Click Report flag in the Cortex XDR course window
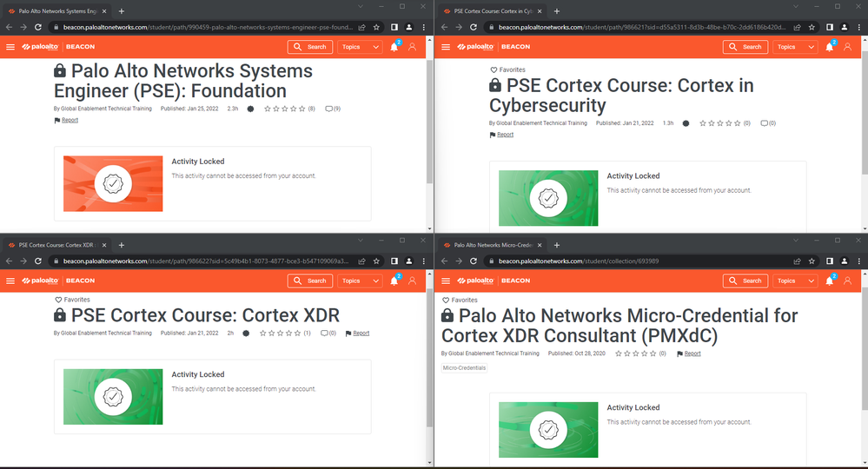Viewport: 868px width, 469px height. (x=357, y=334)
